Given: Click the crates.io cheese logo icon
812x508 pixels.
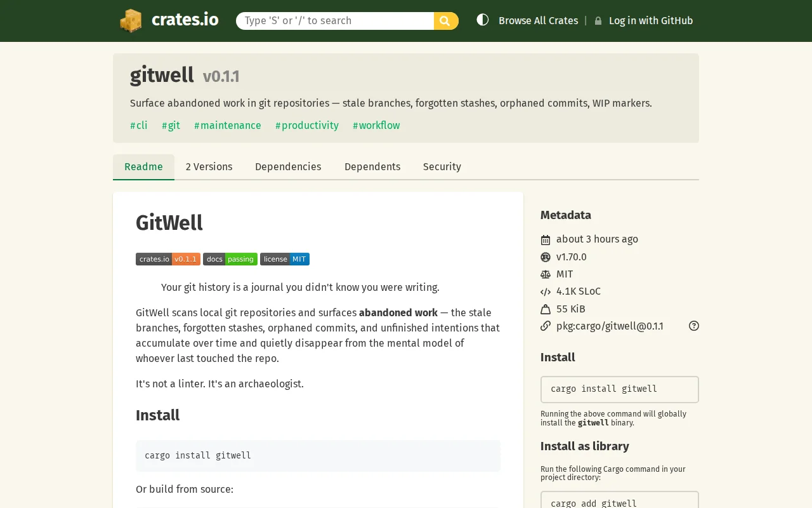Looking at the screenshot, I should pyautogui.click(x=131, y=20).
